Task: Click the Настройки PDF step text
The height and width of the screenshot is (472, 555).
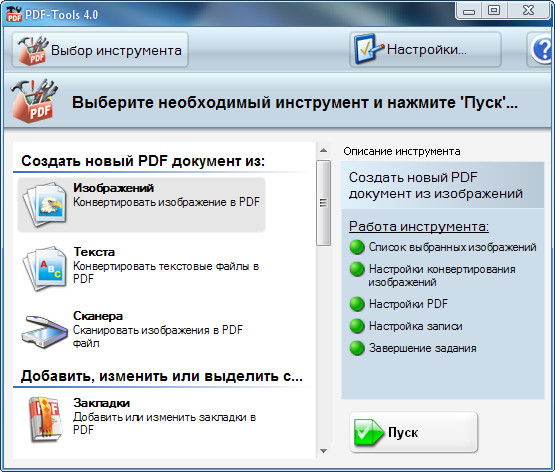Action: (x=408, y=304)
